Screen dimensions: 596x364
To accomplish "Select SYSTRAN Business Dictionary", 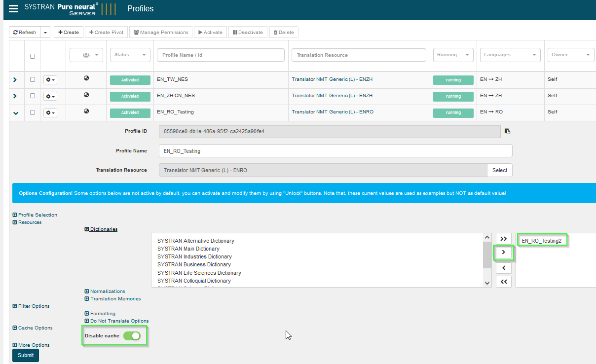I will point(194,264).
